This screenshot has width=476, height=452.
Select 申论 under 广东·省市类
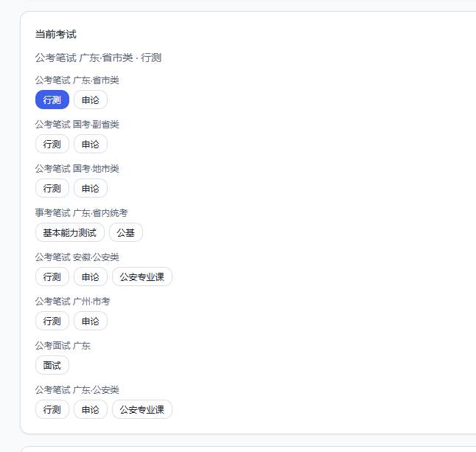[91, 100]
